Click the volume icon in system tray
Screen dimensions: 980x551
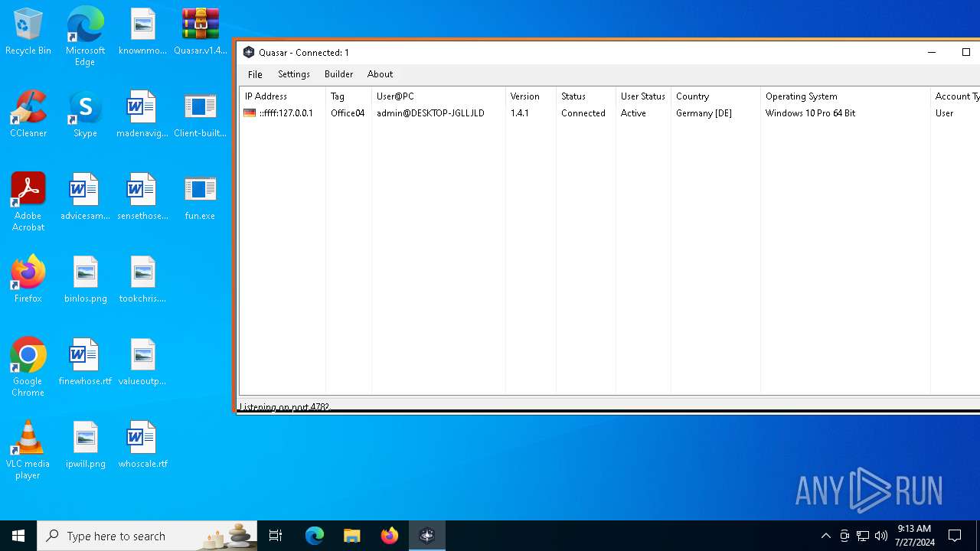point(881,536)
